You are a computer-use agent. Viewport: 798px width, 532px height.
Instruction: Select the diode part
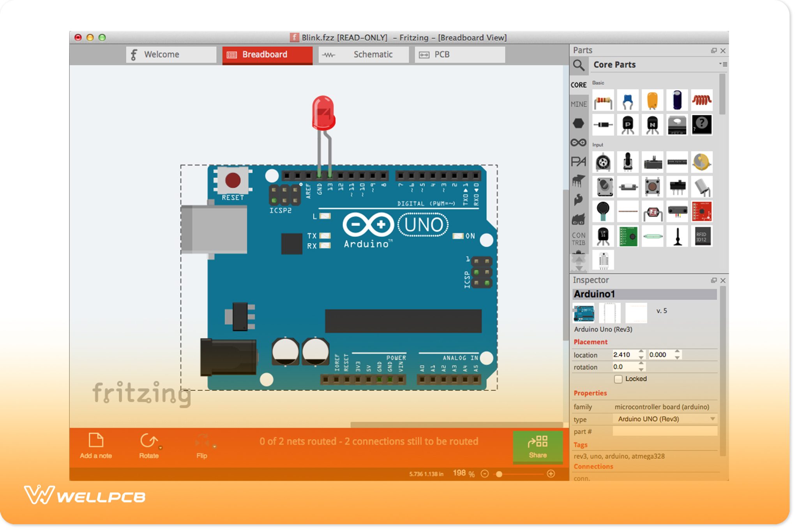coord(603,125)
